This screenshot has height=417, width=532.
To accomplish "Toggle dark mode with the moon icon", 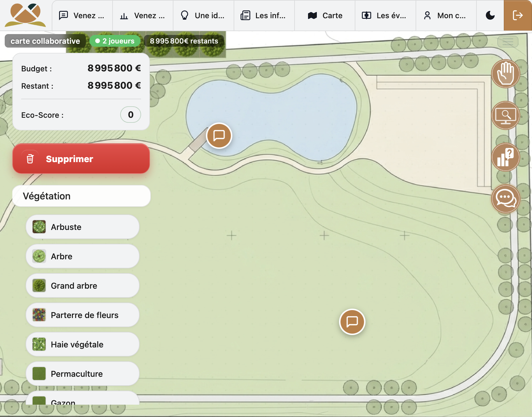I will (490, 16).
